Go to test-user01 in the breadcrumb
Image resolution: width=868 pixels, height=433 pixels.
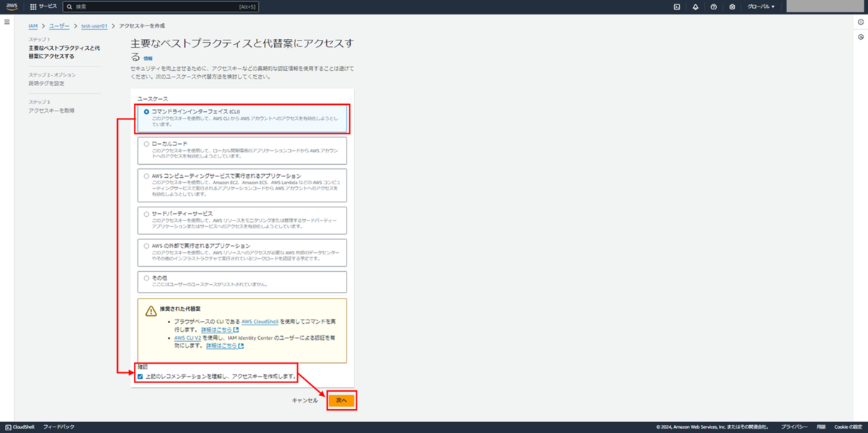tap(94, 26)
